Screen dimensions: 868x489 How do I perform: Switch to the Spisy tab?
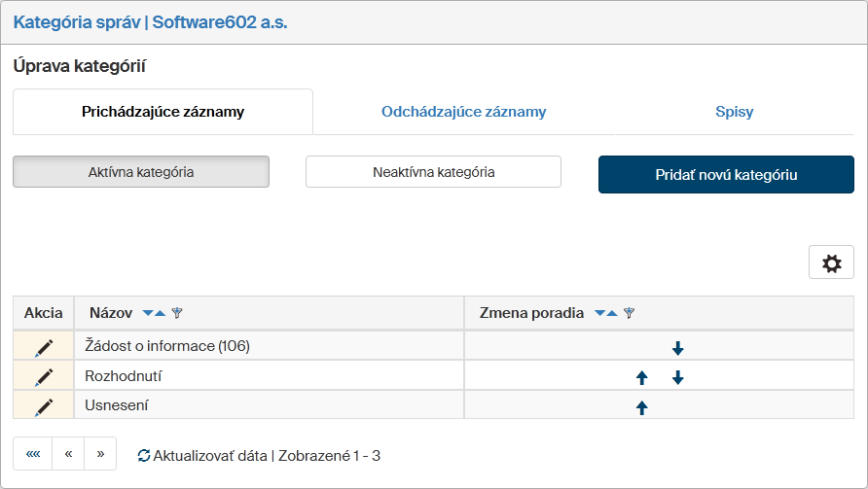(734, 112)
